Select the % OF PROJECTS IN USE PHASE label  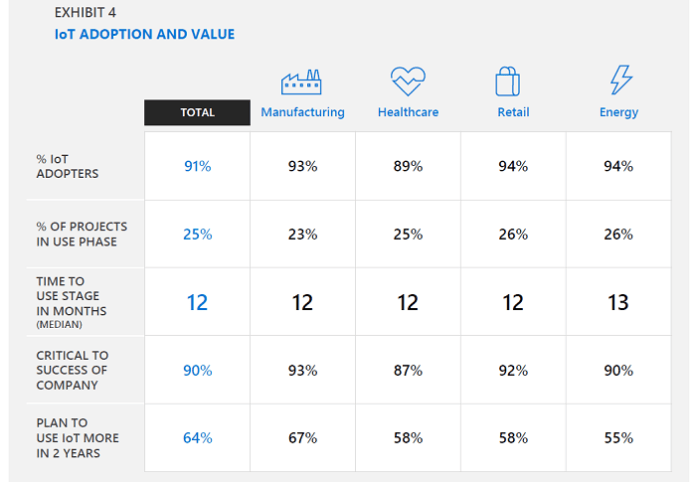tap(82, 234)
